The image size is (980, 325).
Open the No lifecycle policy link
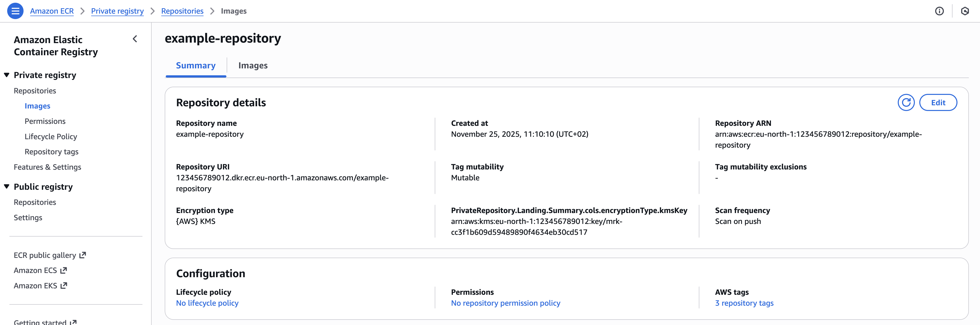pyautogui.click(x=207, y=303)
